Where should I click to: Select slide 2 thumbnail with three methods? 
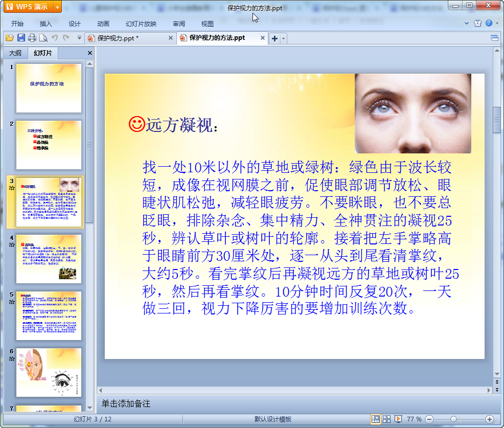pos(49,145)
